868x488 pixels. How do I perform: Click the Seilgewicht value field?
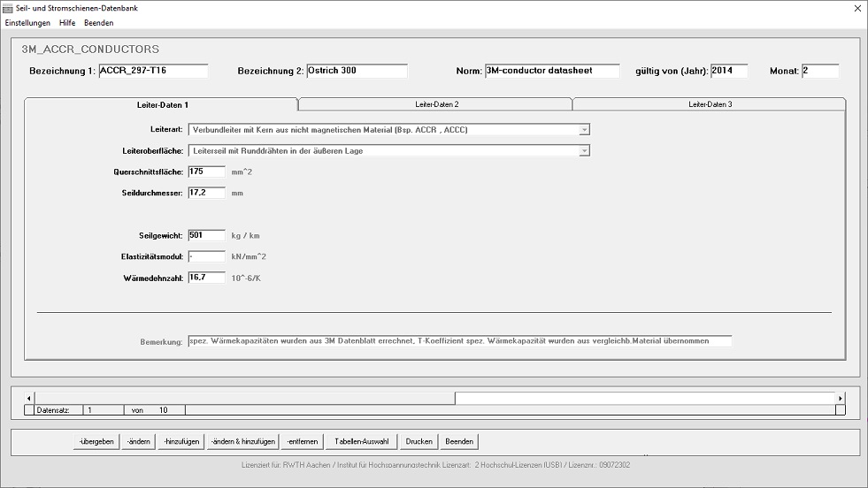click(206, 236)
